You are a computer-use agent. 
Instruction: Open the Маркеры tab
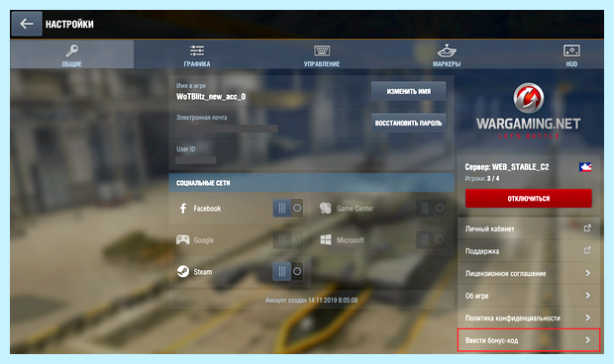coord(447,54)
